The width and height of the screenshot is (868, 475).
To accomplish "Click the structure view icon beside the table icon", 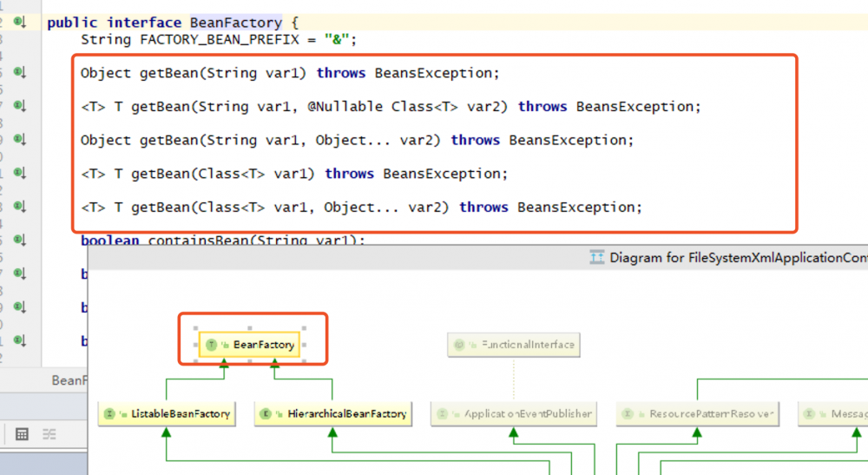I will [x=49, y=434].
